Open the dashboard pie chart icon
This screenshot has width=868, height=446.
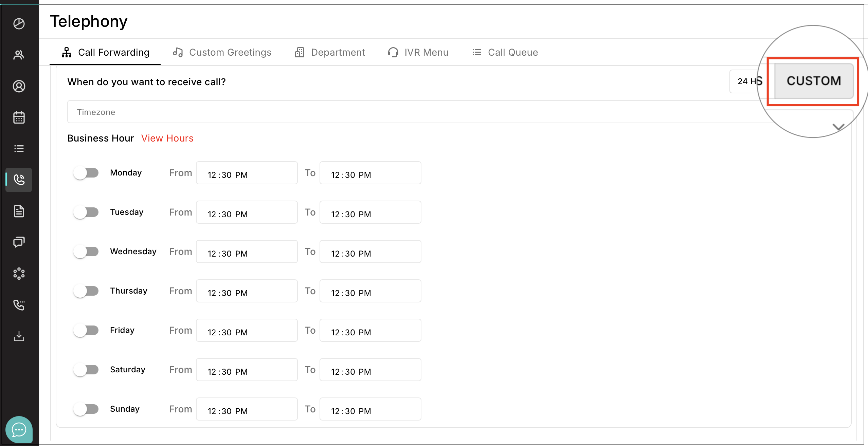point(19,24)
